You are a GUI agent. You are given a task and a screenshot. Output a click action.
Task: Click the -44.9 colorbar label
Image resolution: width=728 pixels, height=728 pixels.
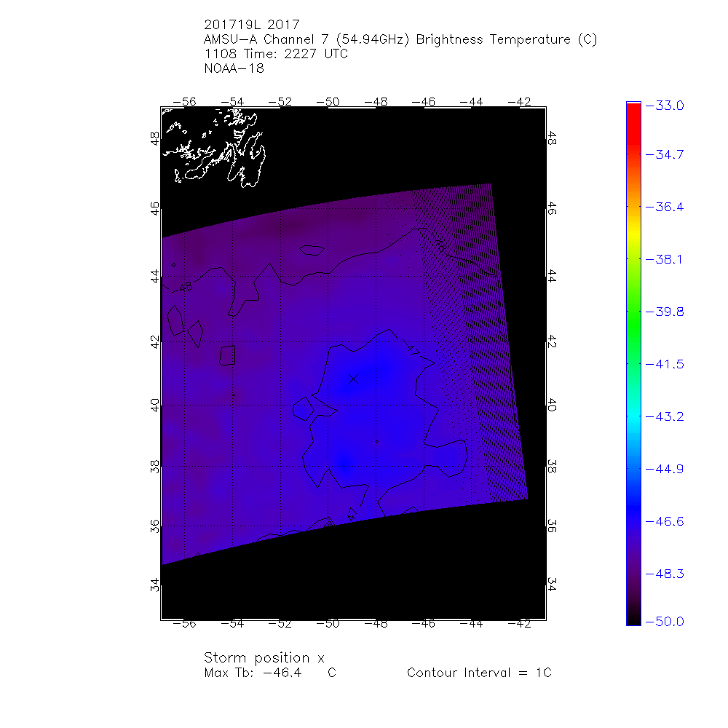(x=665, y=470)
